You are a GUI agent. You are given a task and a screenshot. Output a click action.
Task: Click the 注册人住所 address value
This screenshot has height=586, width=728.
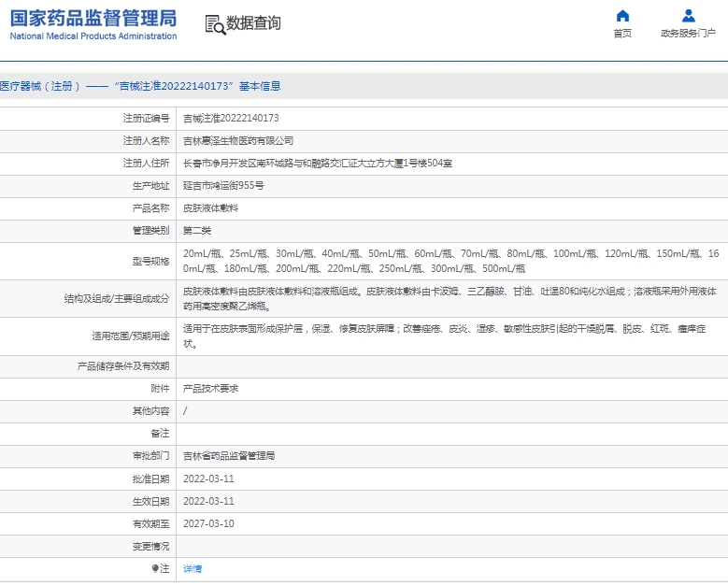click(x=318, y=163)
